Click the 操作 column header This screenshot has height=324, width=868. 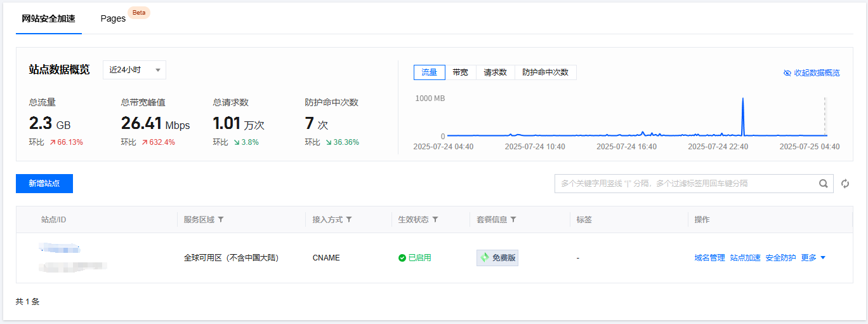coord(702,220)
